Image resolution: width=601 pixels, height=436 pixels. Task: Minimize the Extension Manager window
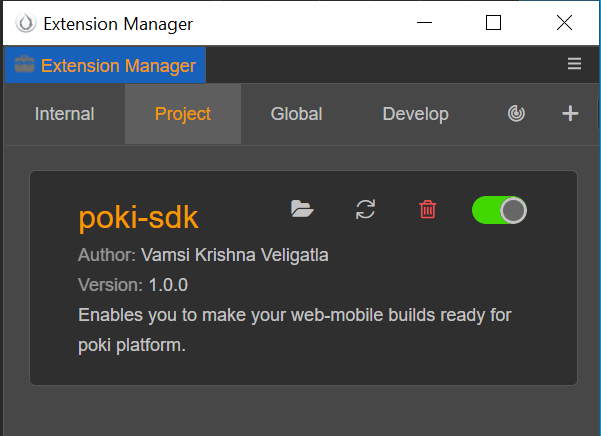tap(424, 23)
